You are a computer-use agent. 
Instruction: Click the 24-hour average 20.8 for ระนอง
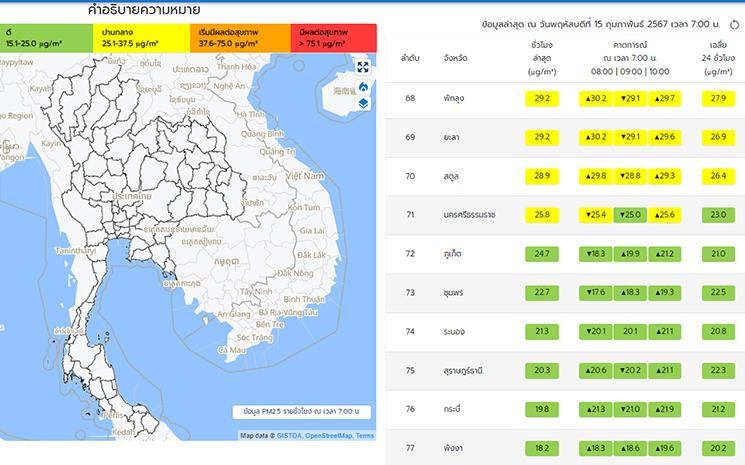point(718,332)
